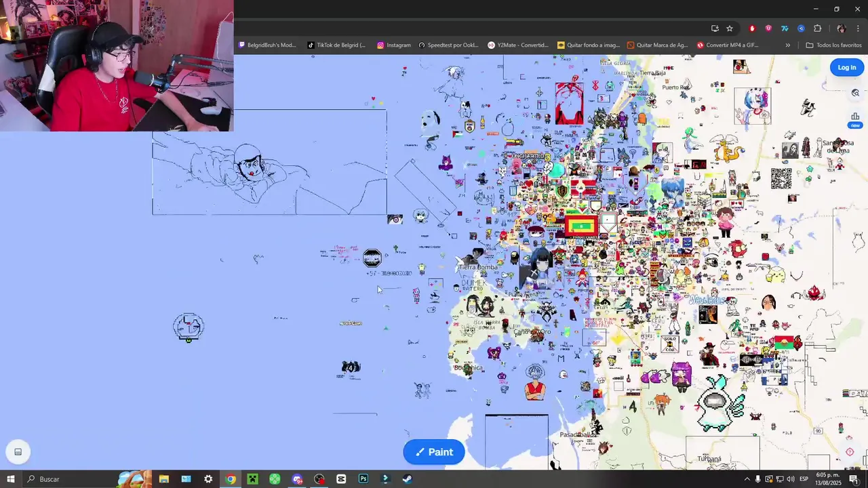Open the notification center icon
Viewport: 868px width, 488px height.
click(x=854, y=479)
